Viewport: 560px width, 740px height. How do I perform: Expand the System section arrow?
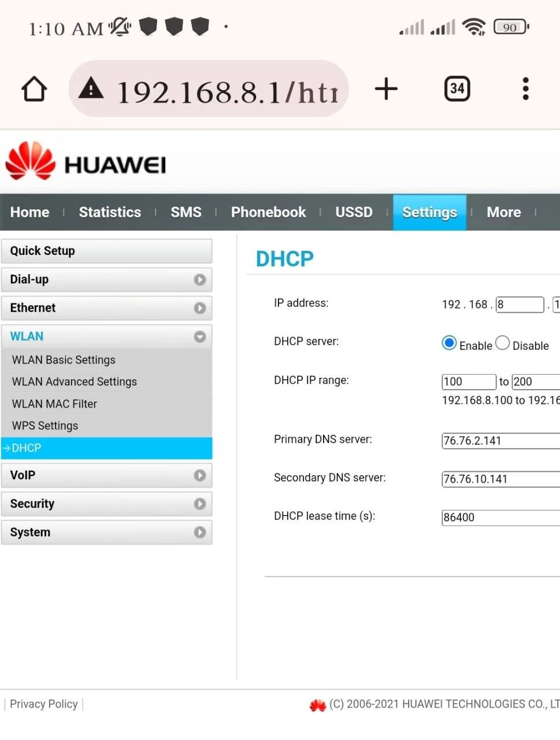[200, 532]
